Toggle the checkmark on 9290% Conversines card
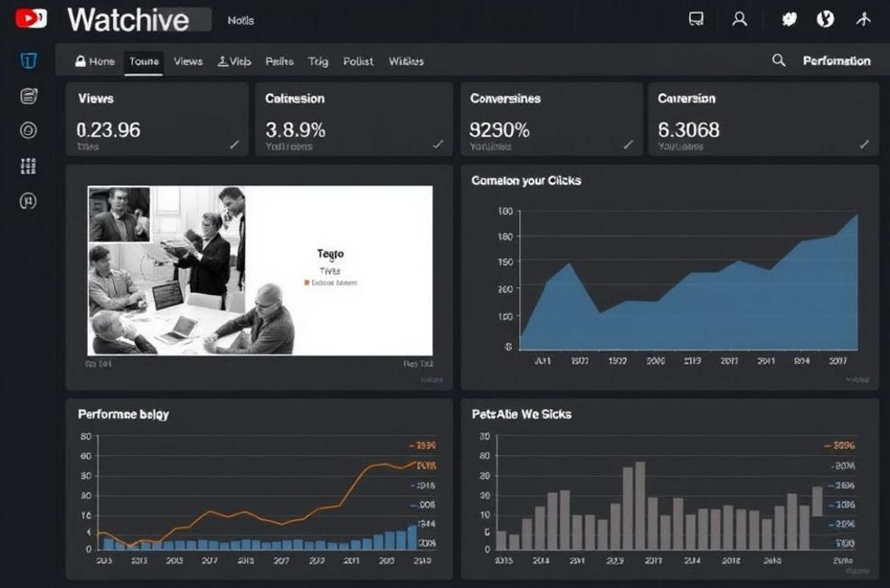The image size is (890, 588). (628, 144)
